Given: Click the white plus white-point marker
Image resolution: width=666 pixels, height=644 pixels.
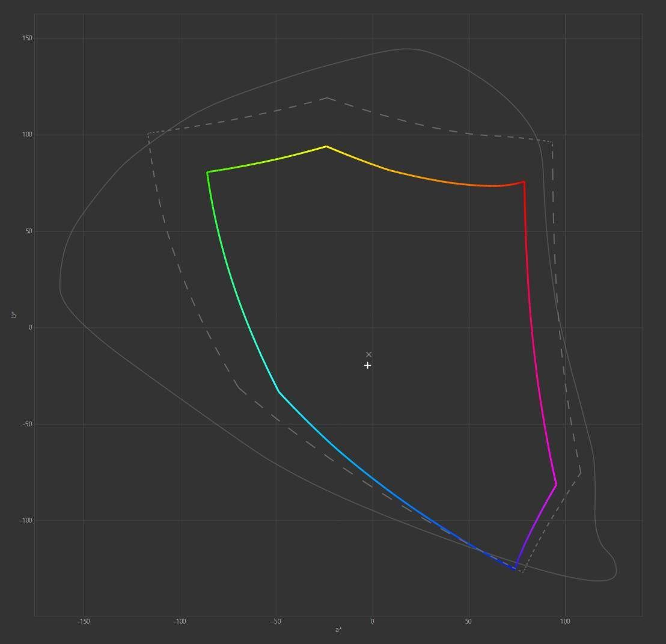Looking at the screenshot, I should (368, 365).
